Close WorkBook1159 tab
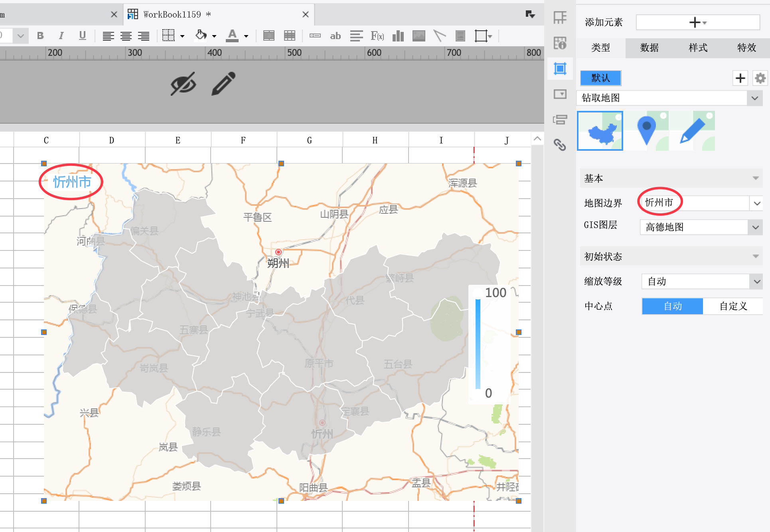The image size is (770, 532). point(306,14)
